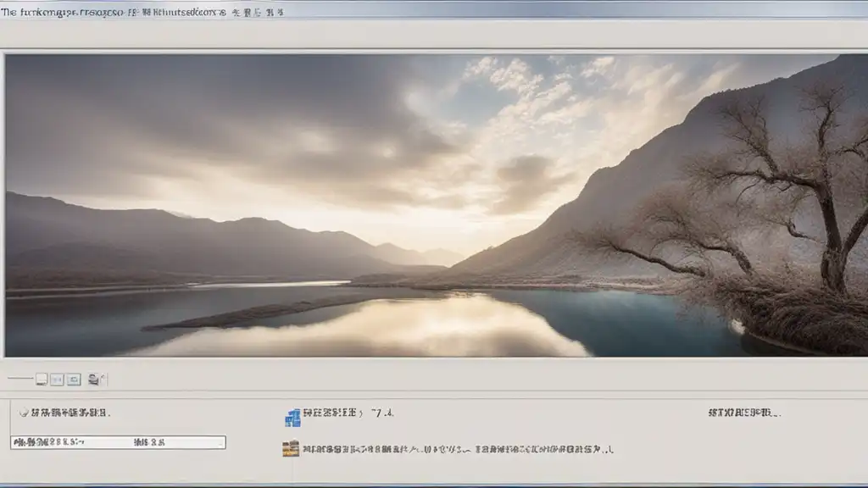This screenshot has height=488, width=868.
Task: Click the horizontal slider line left of the icons
Action: click(19, 380)
